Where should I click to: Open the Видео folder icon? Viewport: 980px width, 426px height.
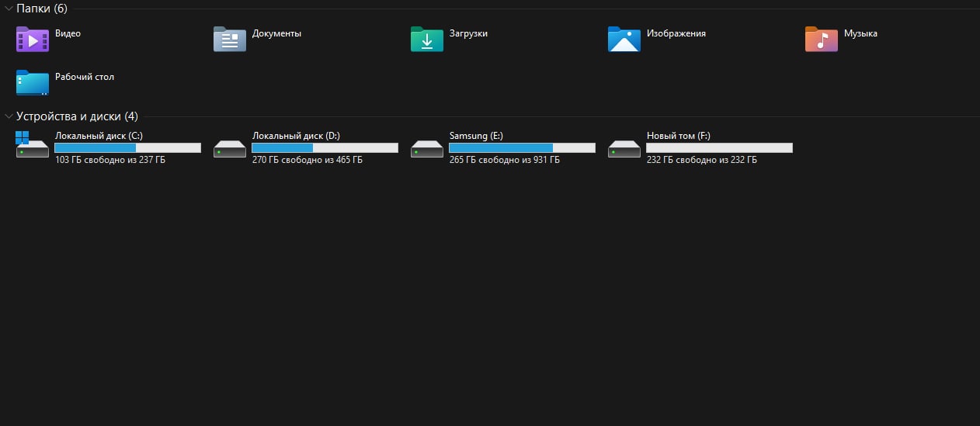[33, 39]
